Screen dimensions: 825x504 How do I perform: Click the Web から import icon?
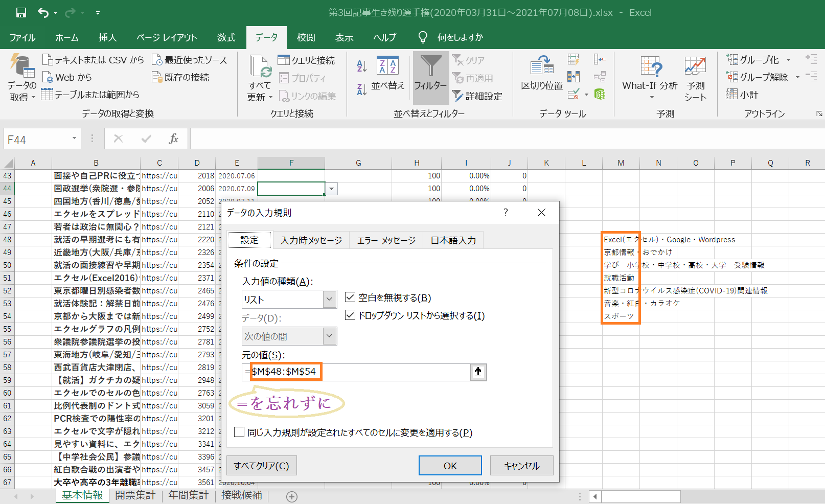tap(48, 77)
